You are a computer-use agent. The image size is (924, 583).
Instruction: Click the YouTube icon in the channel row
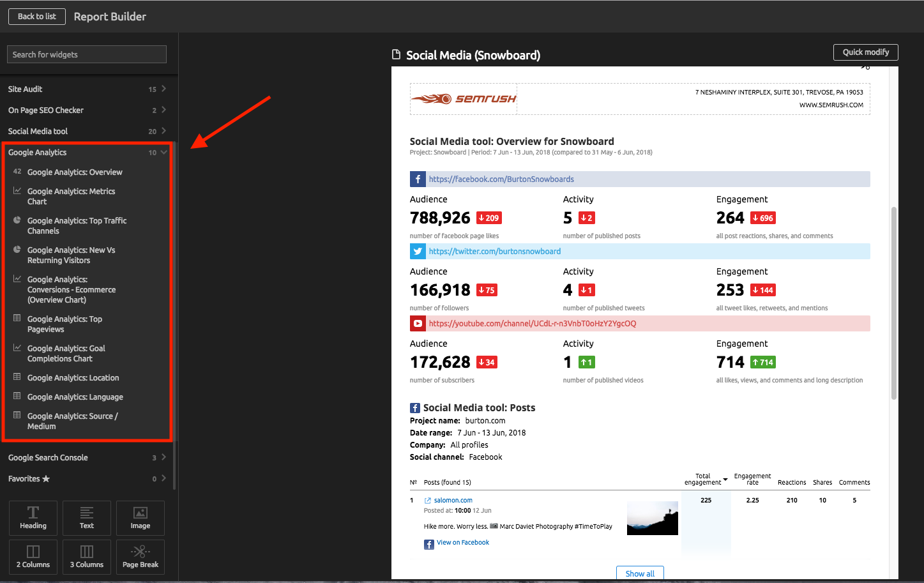click(418, 324)
